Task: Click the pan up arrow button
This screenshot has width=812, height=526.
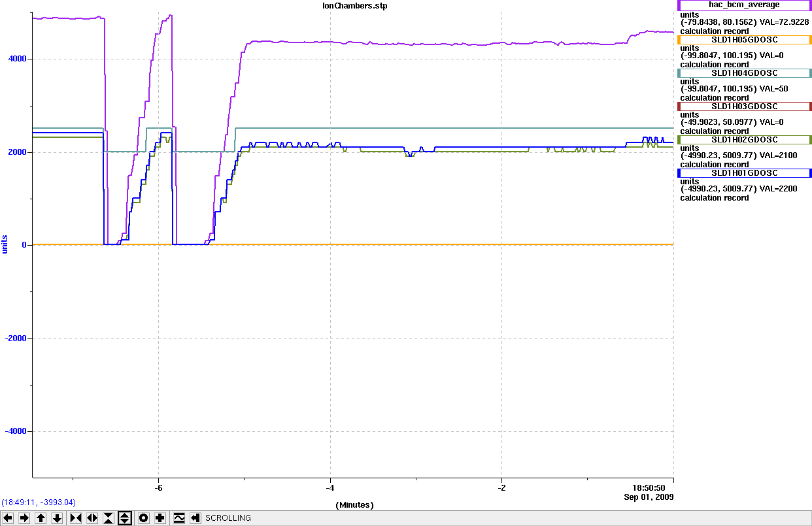Action: click(x=41, y=518)
